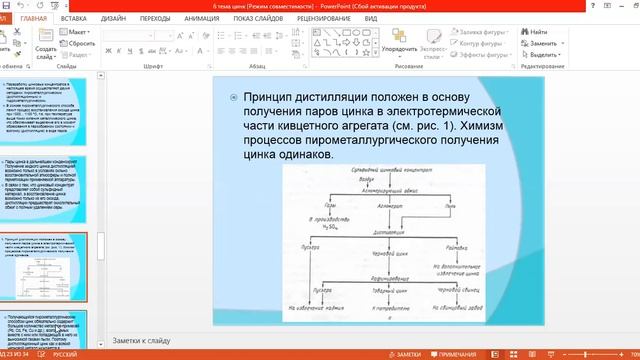The height and width of the screenshot is (360, 640).
Task: Open the АНИМАЦИЯ ribbon tab
Action: [x=202, y=18]
